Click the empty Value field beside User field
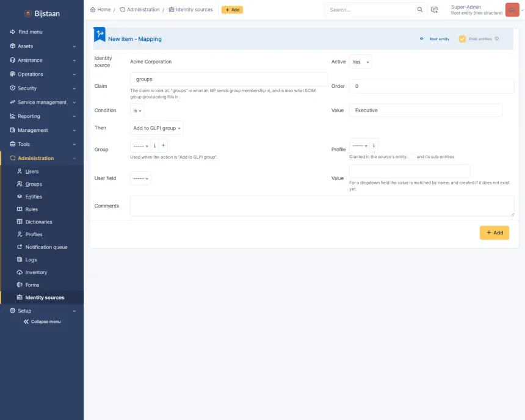Image resolution: width=525 pixels, height=420 pixels. 410,171
